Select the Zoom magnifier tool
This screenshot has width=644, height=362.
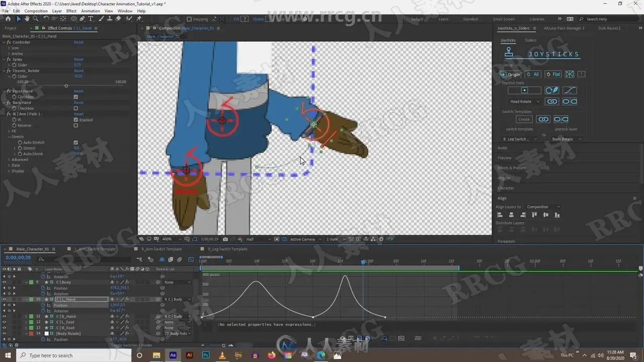click(35, 19)
